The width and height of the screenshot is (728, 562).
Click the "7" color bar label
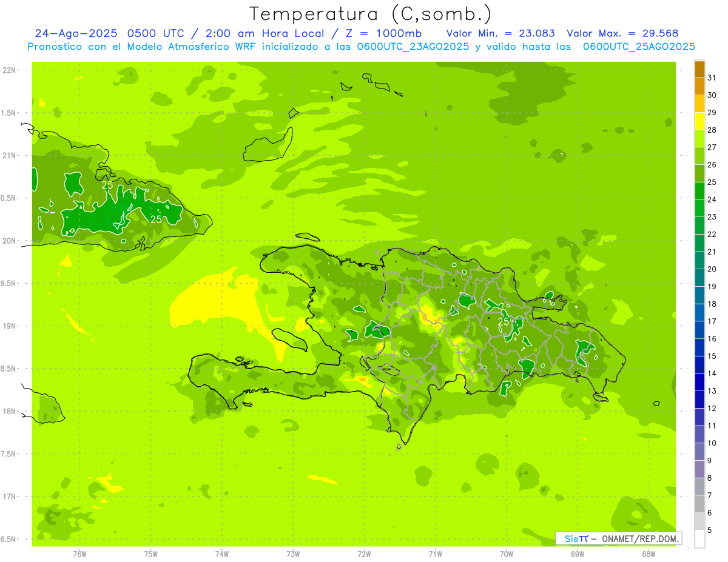pyautogui.click(x=710, y=495)
